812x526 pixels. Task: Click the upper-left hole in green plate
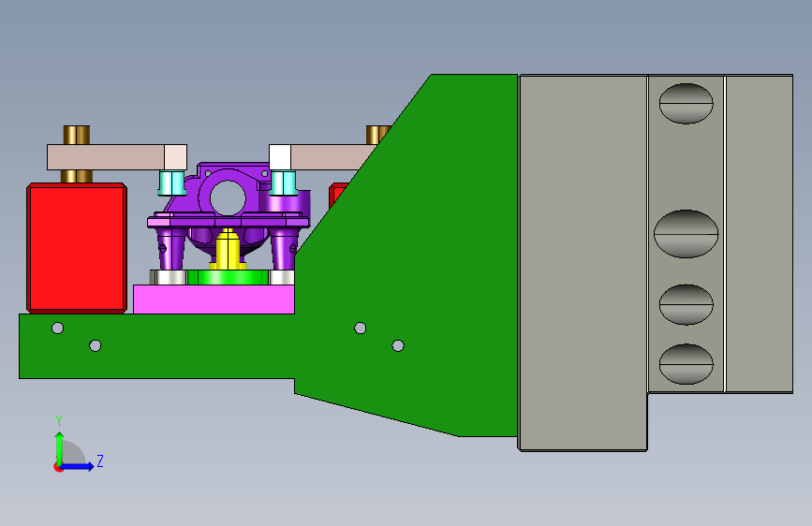(x=57, y=328)
